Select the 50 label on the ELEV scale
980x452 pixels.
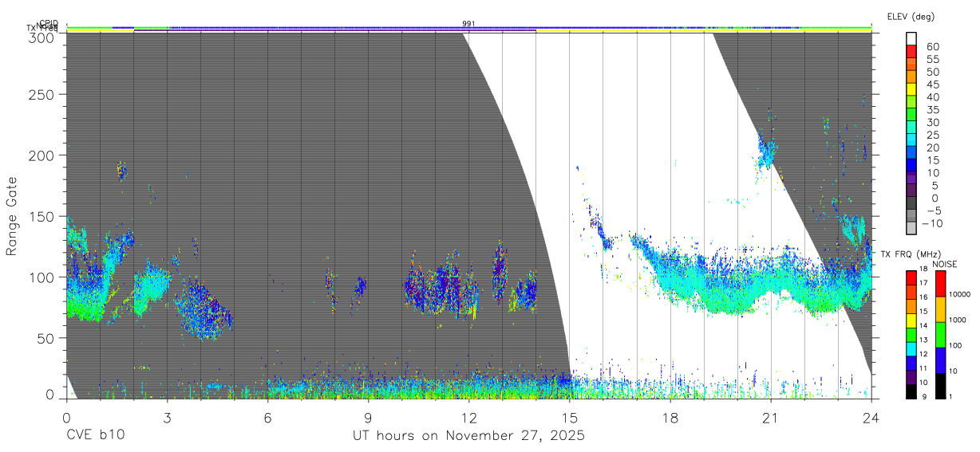pyautogui.click(x=933, y=73)
